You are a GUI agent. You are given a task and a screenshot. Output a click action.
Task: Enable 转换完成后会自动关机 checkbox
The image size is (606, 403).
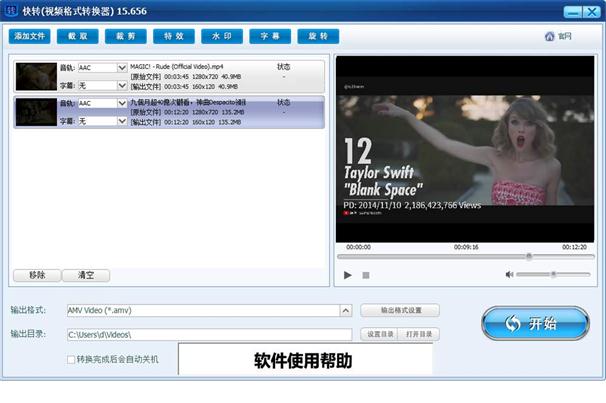click(x=71, y=360)
